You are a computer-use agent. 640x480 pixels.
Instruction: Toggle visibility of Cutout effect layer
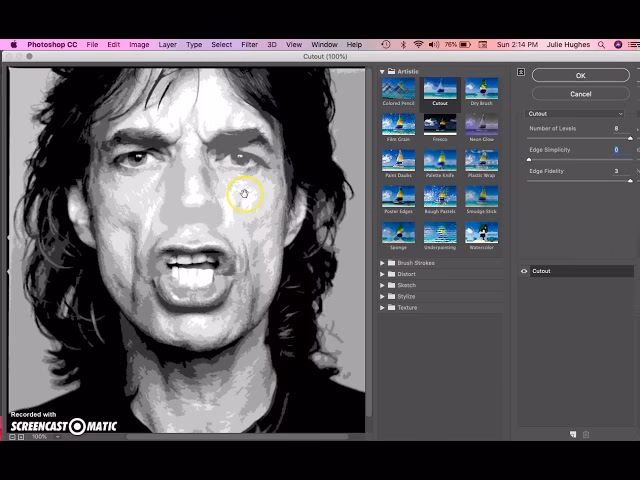[x=524, y=271]
